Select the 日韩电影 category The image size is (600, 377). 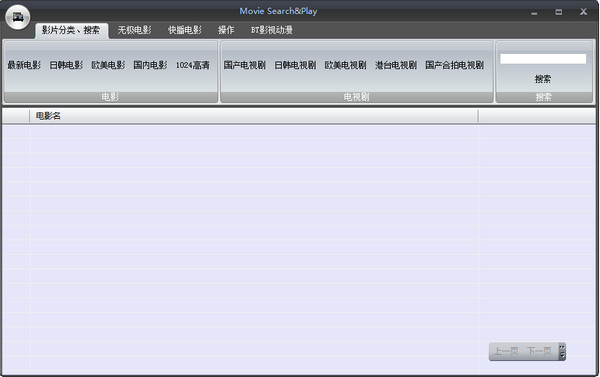tap(66, 65)
